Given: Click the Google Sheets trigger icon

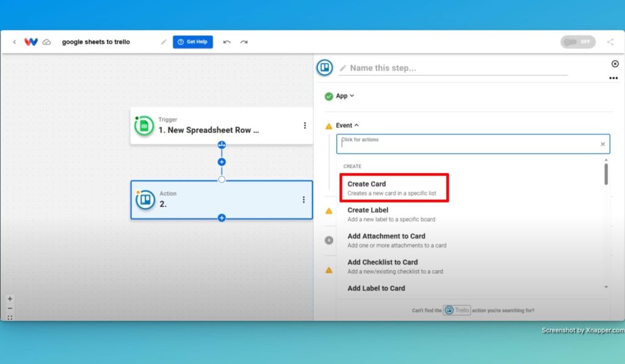Looking at the screenshot, I should tap(144, 126).
